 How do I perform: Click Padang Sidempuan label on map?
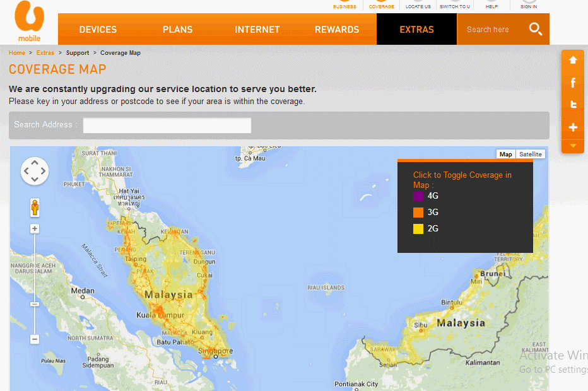coord(98,362)
